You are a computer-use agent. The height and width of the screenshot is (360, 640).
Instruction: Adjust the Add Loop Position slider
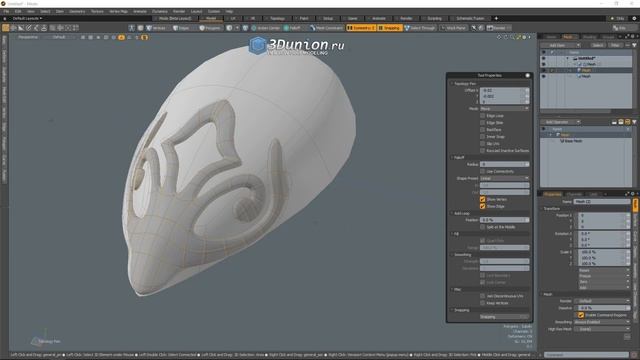click(504, 220)
